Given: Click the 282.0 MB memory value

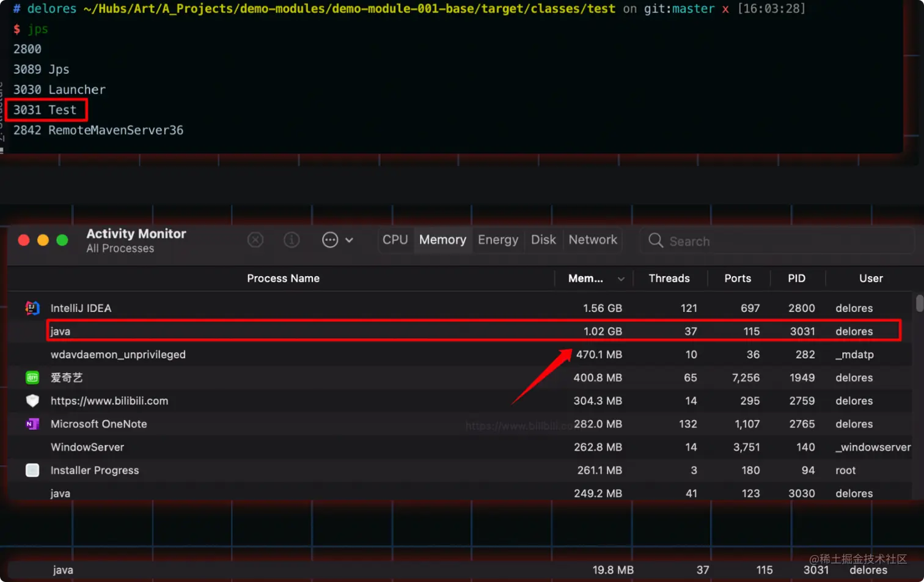Looking at the screenshot, I should (598, 424).
